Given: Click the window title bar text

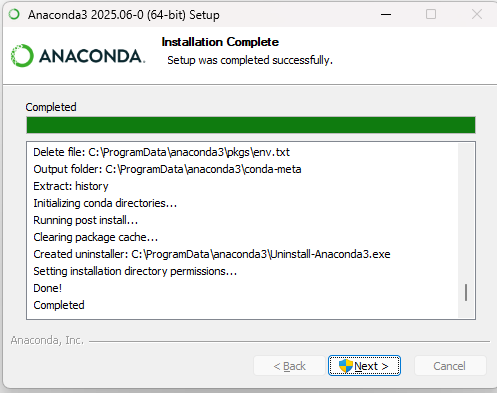Looking at the screenshot, I should (124, 15).
